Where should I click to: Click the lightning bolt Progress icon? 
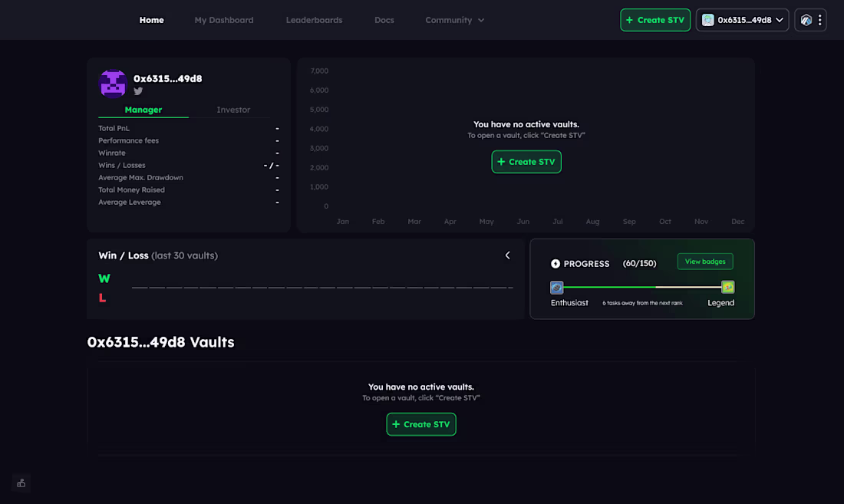(x=556, y=263)
